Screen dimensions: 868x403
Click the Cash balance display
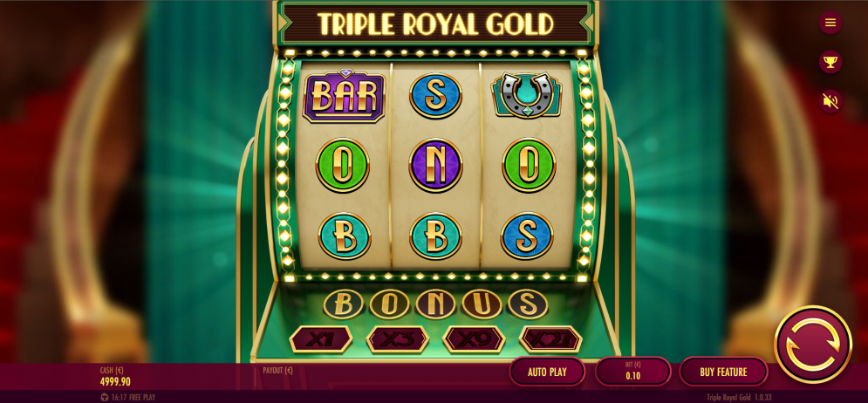116,377
